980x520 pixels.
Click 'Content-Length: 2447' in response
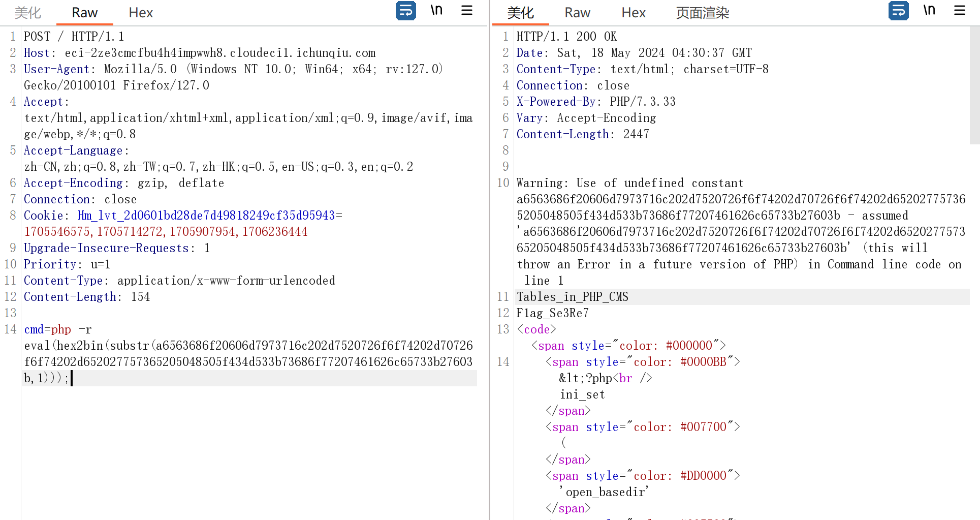coord(583,134)
